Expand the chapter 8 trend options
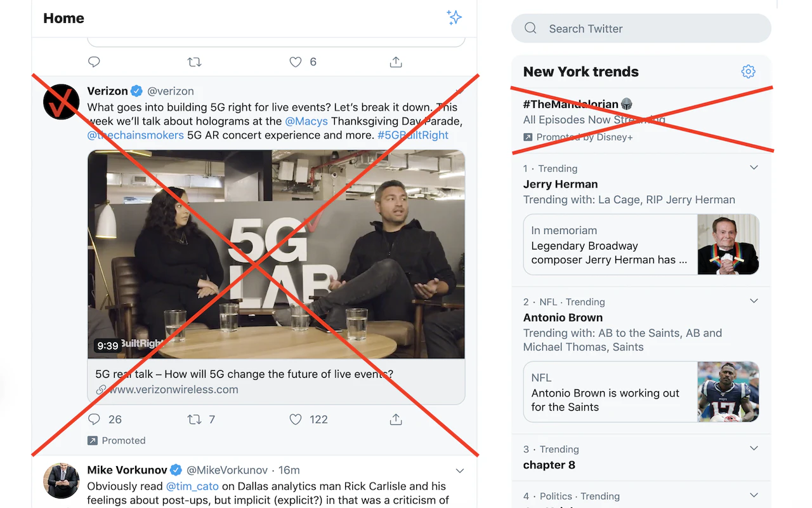Viewport: 812px width, 508px height. click(x=753, y=448)
